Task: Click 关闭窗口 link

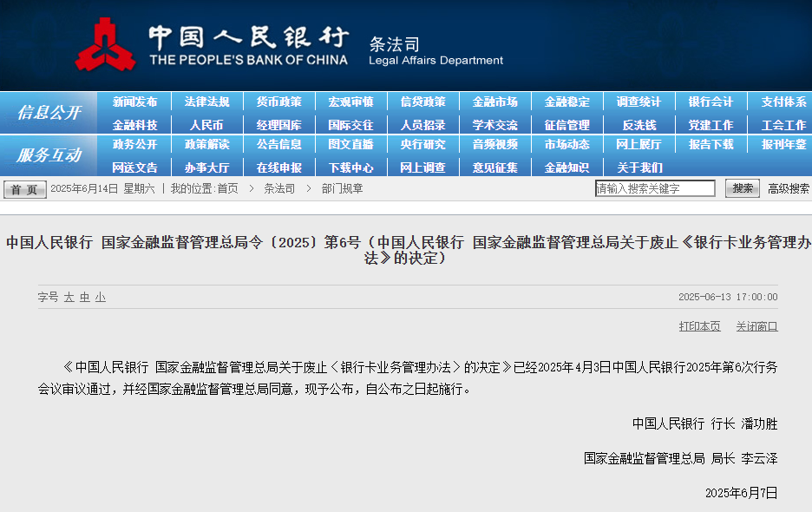Action: [x=757, y=326]
